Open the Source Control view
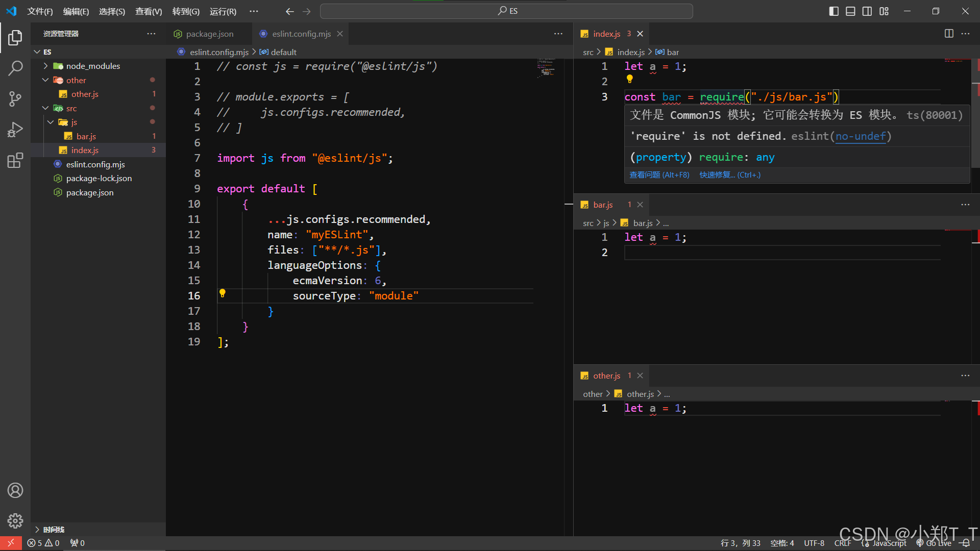The image size is (980, 551). click(15, 98)
